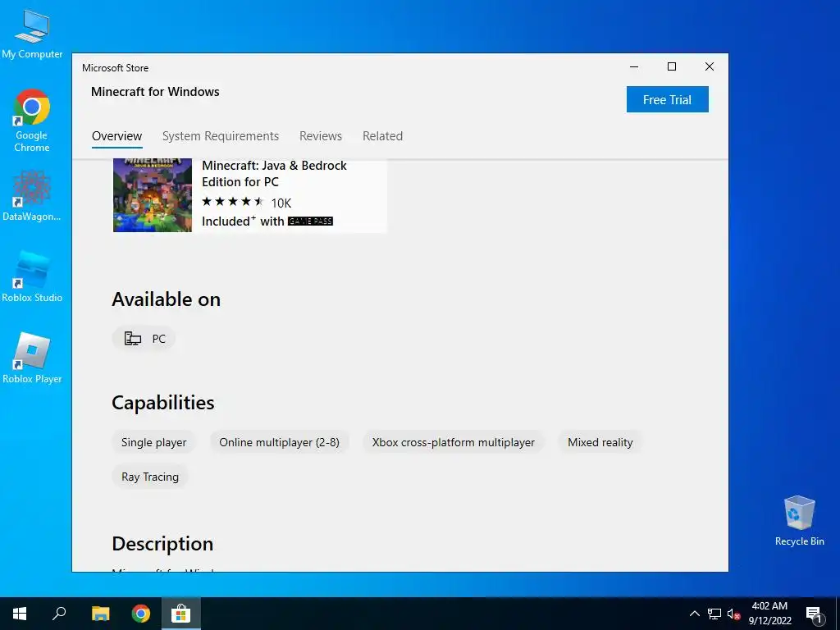Open the DataWagon desktop shortcut
The height and width of the screenshot is (630, 840).
coord(32,195)
